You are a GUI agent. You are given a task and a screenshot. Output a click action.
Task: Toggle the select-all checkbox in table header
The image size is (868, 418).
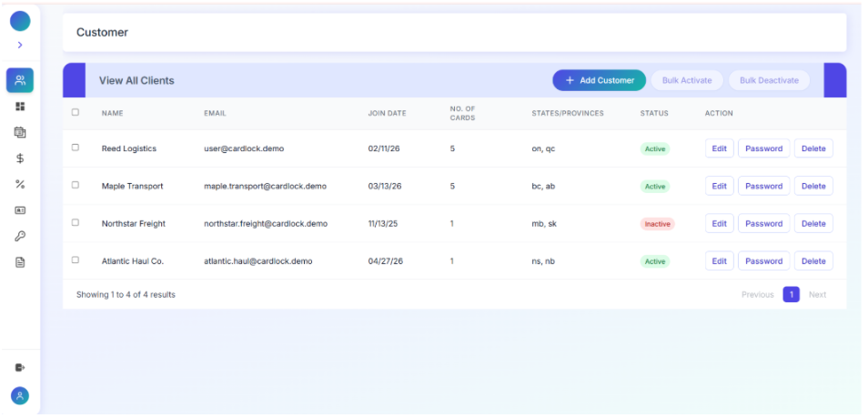tap(76, 112)
